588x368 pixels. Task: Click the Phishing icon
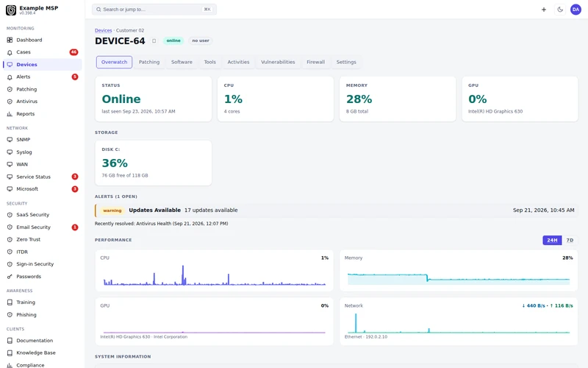[10, 315]
